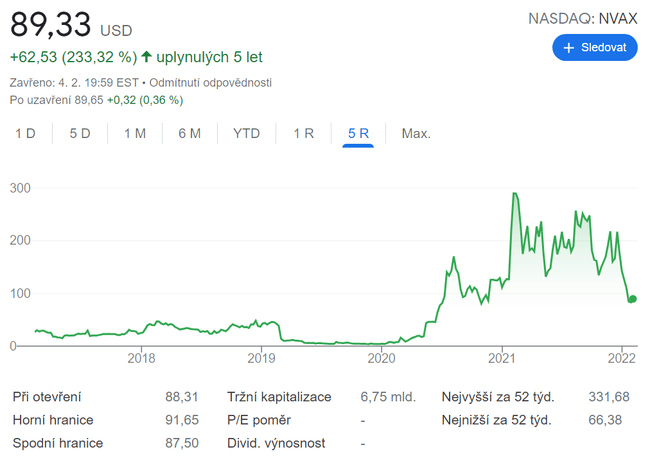Image resolution: width=650 pixels, height=461 pixels.
Task: Click the highest peak of the price line
Action: 514,194
